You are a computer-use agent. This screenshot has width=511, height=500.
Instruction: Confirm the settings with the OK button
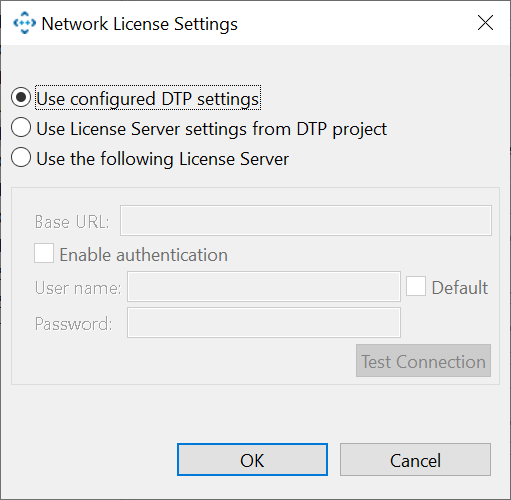coord(252,460)
